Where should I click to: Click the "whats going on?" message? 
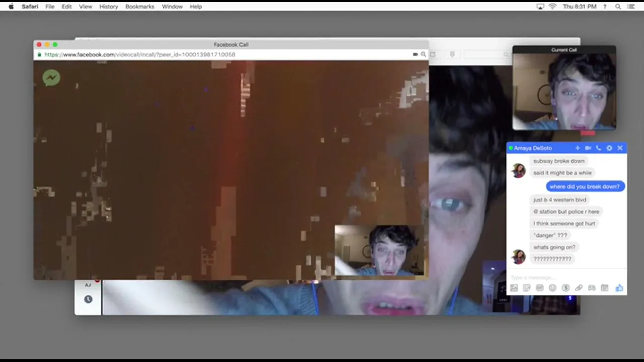[x=554, y=247]
